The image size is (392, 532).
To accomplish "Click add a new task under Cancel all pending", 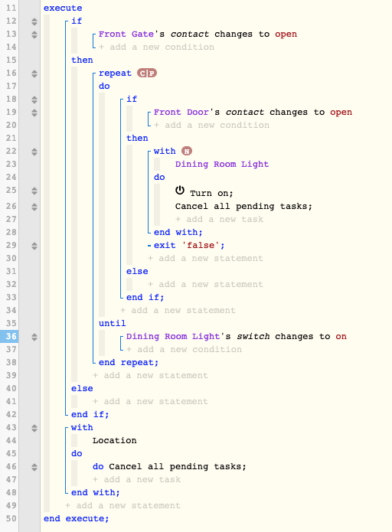I will point(219,219).
